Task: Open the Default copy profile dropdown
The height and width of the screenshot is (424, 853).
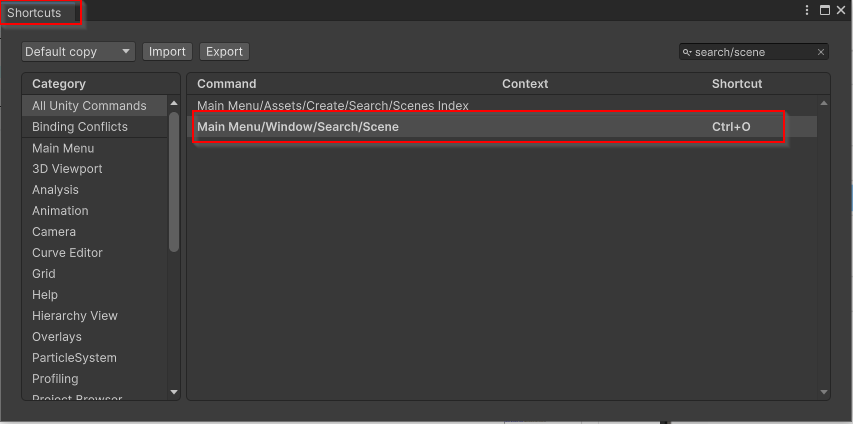Action: (x=78, y=52)
